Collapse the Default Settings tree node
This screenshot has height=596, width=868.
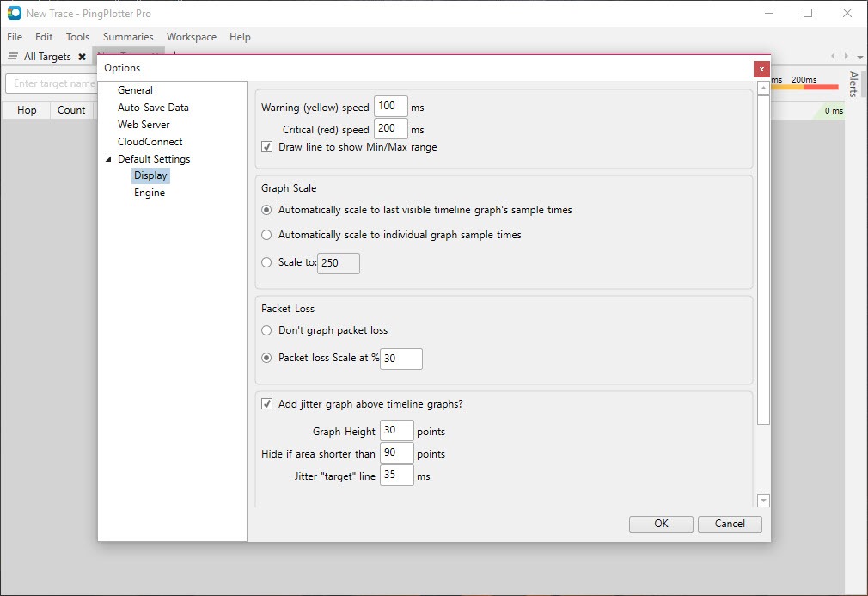point(108,159)
